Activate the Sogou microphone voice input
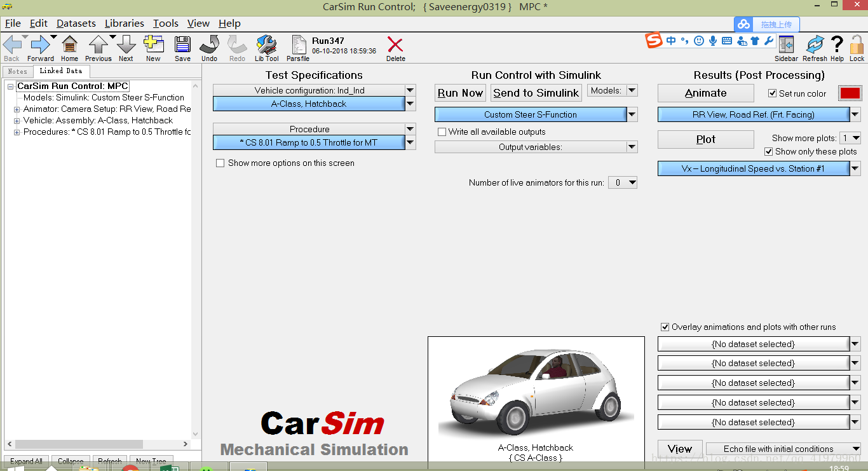The image size is (868, 471). (713, 41)
